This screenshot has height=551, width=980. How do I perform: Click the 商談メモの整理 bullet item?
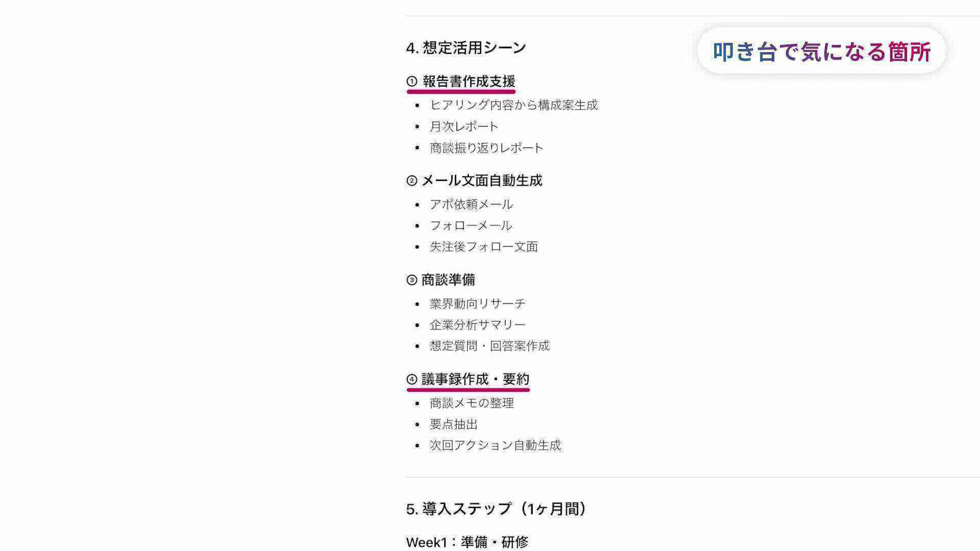tap(471, 403)
